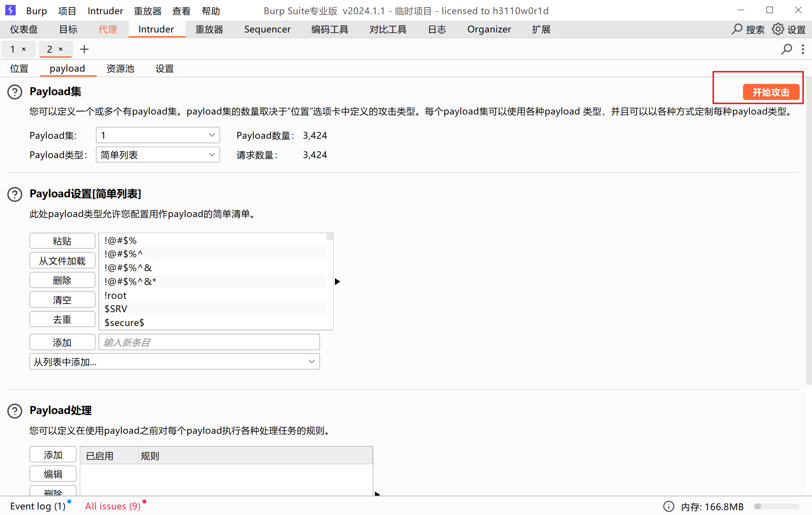Click 添加 button next to new entry field
Image resolution: width=812 pixels, height=515 pixels.
[x=62, y=342]
